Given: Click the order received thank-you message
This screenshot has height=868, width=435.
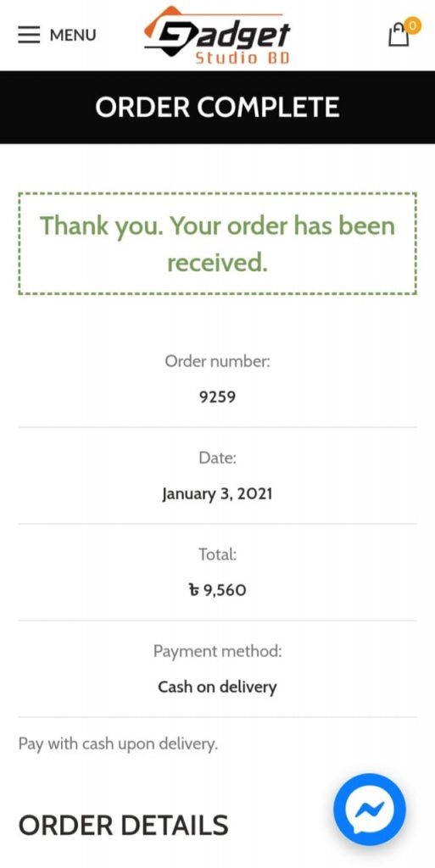Looking at the screenshot, I should point(217,244).
